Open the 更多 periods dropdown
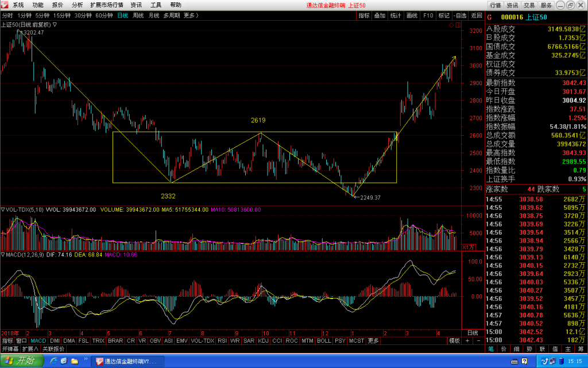The image size is (588, 368). coord(191,16)
